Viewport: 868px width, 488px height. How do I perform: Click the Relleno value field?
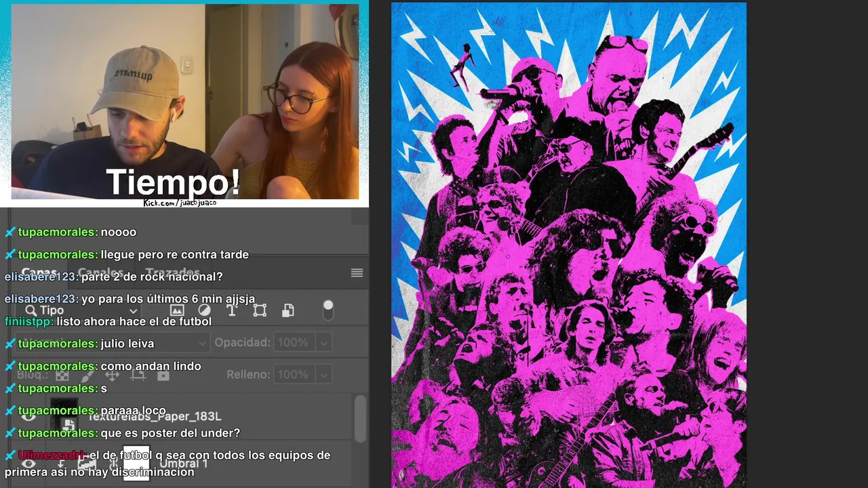coord(295,374)
